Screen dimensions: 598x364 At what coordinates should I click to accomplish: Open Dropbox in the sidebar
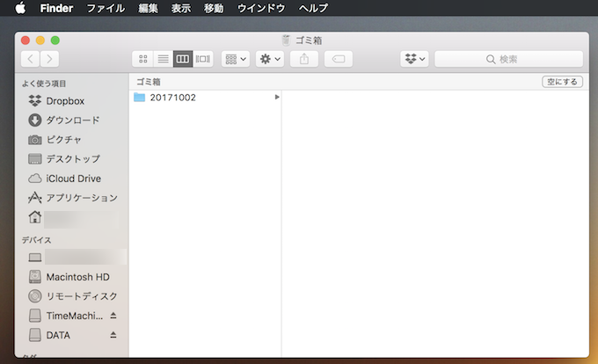click(x=66, y=101)
